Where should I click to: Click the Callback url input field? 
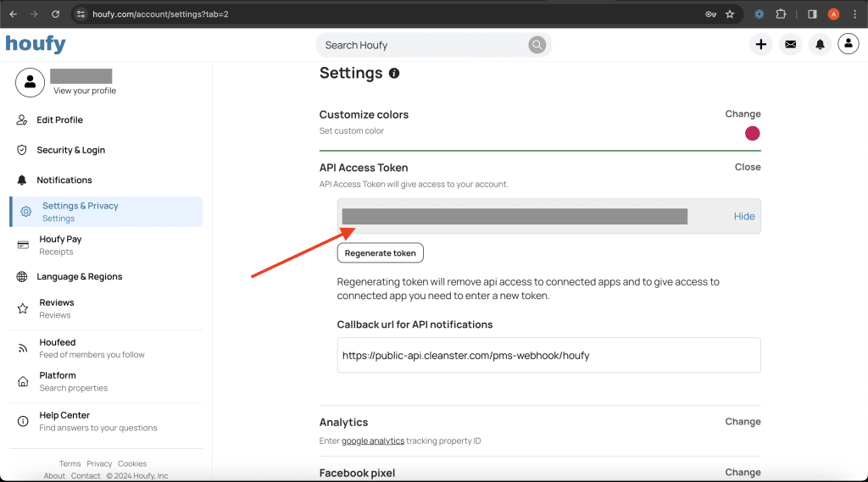click(548, 355)
